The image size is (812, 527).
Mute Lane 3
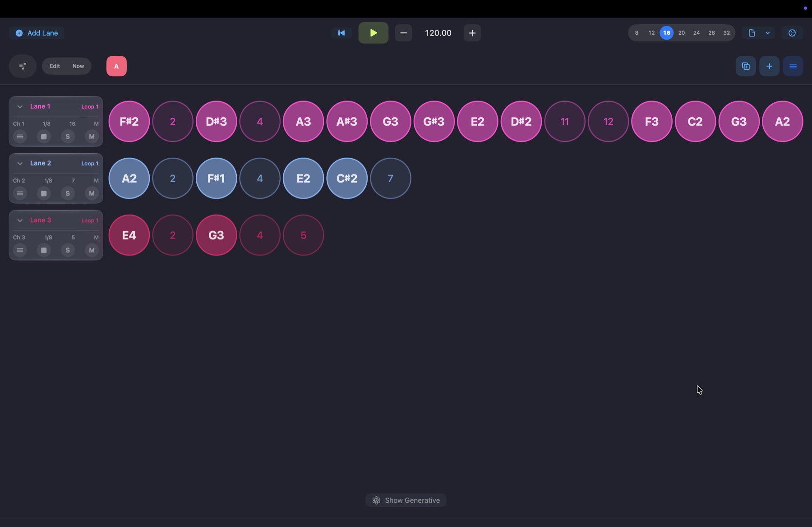pyautogui.click(x=92, y=250)
